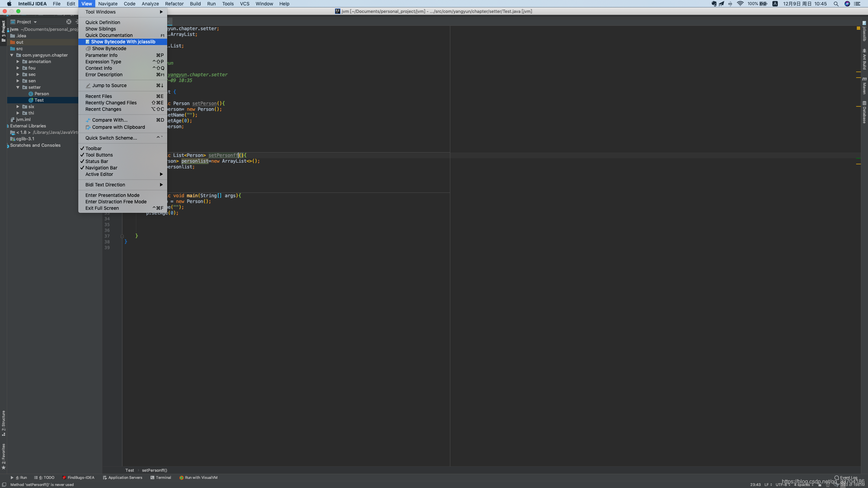868x488 pixels.
Task: Click the yellow warning marker atop editor stripe
Action: (859, 28)
